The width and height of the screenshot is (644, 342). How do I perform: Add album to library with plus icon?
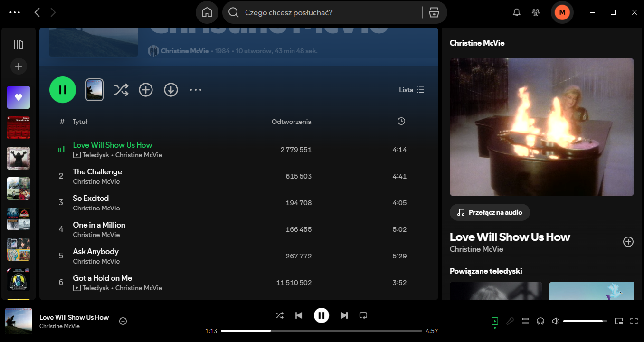tap(146, 90)
